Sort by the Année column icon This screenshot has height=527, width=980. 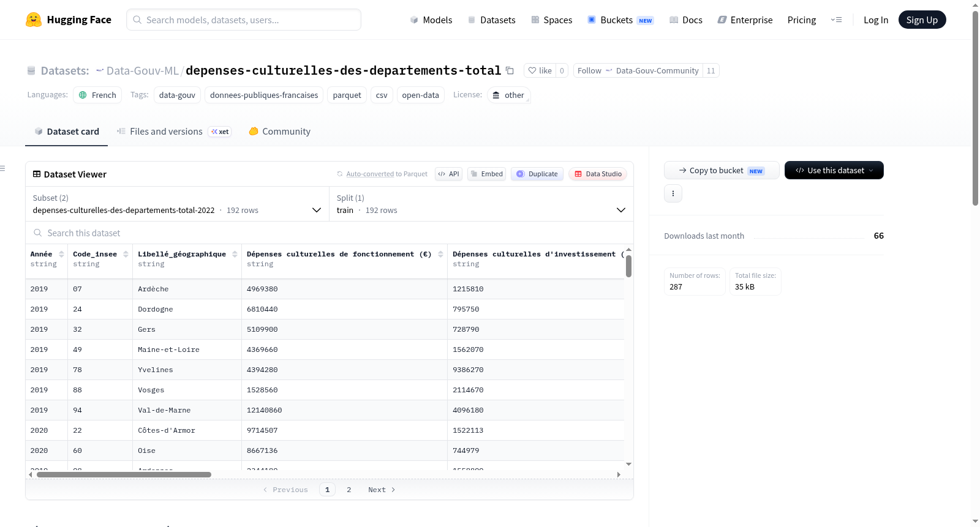(x=61, y=254)
